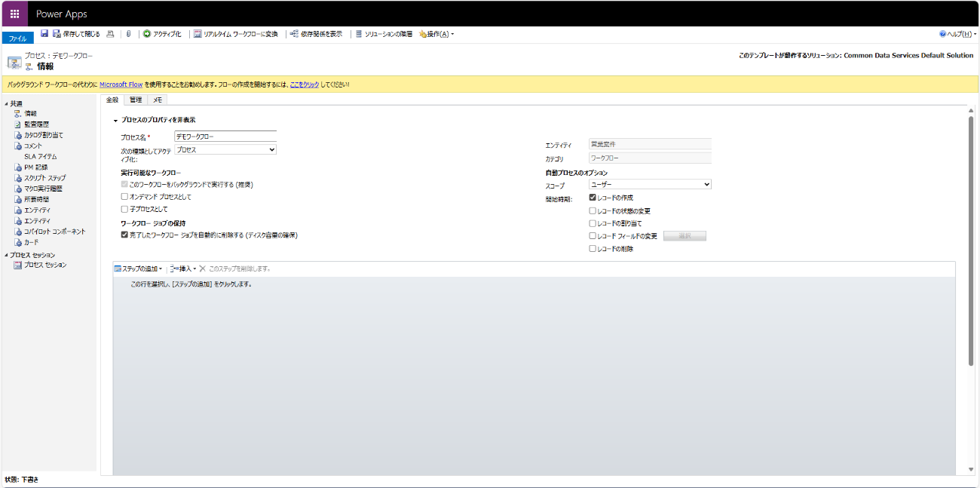Click the paperclip attachment icon

[128, 34]
